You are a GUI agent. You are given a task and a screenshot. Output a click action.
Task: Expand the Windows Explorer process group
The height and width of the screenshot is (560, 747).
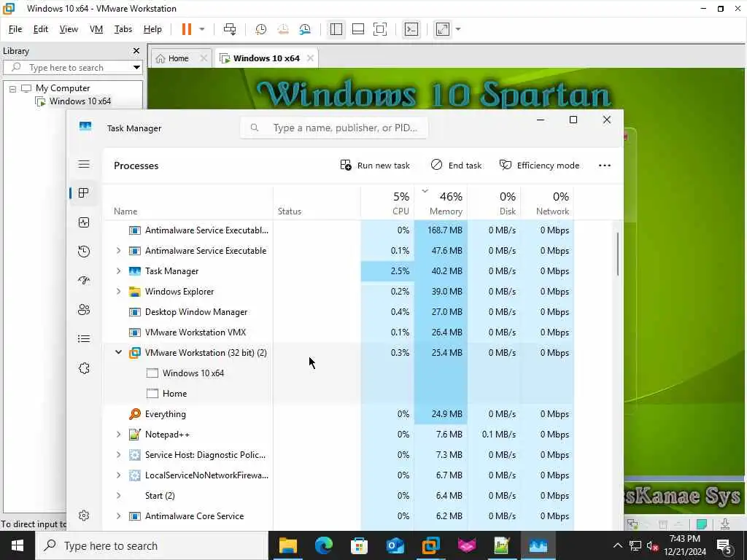119,292
